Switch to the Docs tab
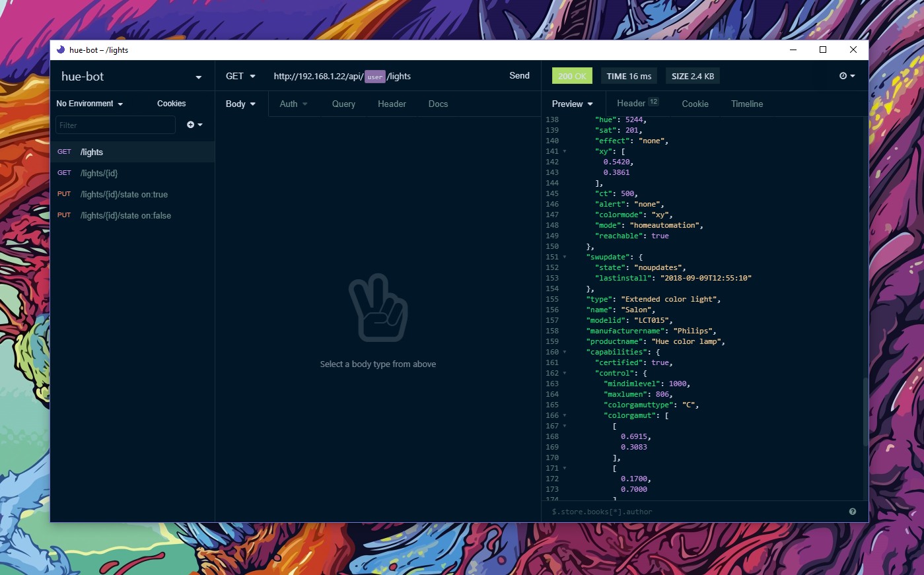This screenshot has width=924, height=575. (x=438, y=104)
